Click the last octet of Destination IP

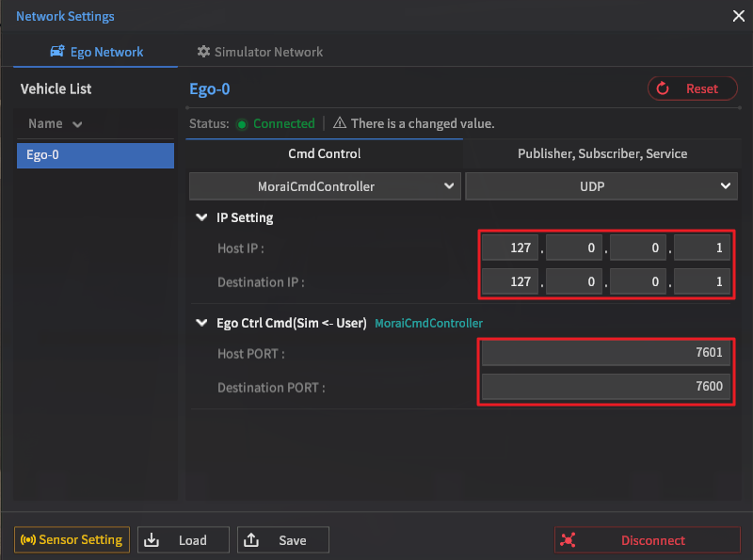(x=702, y=282)
